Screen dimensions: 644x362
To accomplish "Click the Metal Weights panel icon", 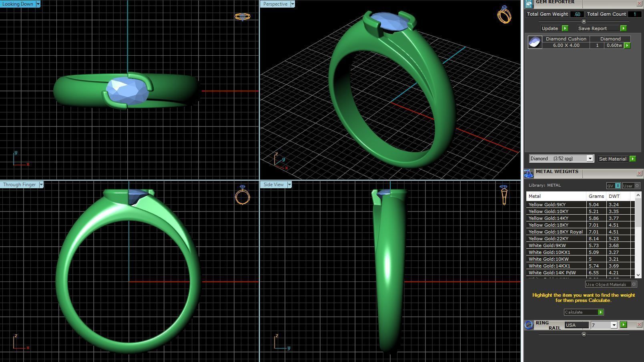I will pos(528,173).
